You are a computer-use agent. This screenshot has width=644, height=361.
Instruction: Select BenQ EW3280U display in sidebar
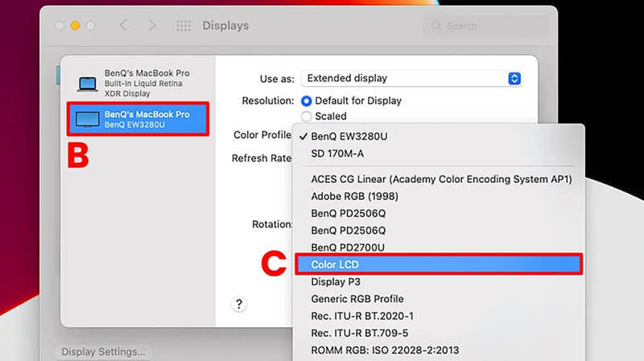tap(138, 119)
